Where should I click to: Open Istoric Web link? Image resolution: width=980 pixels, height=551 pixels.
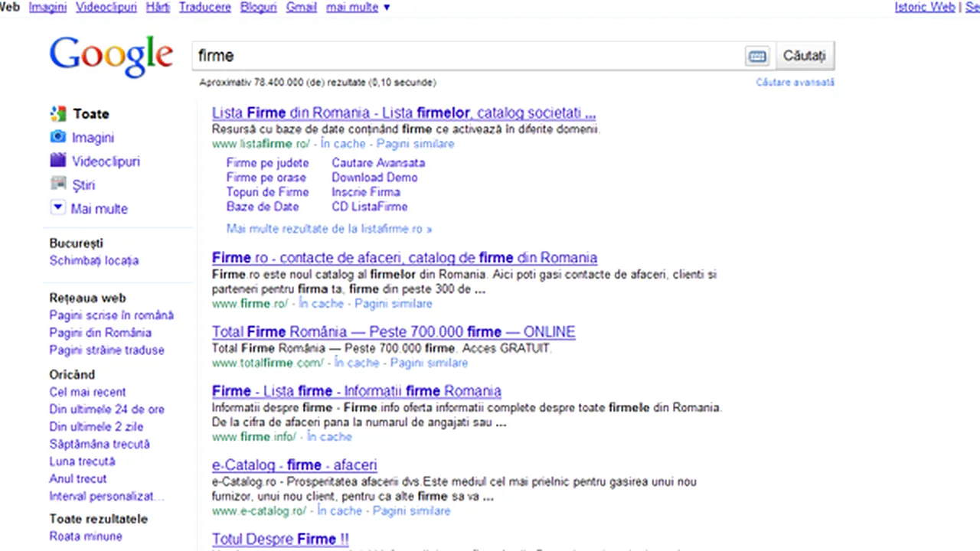pyautogui.click(x=925, y=7)
